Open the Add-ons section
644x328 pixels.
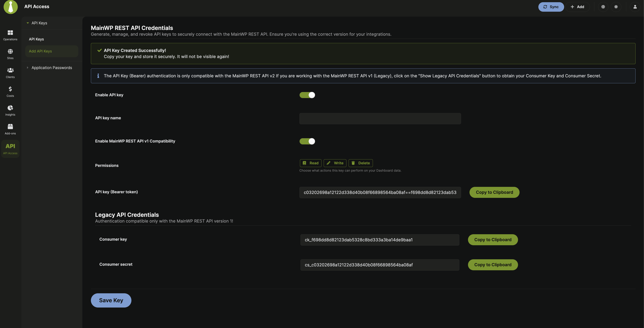pos(10,129)
